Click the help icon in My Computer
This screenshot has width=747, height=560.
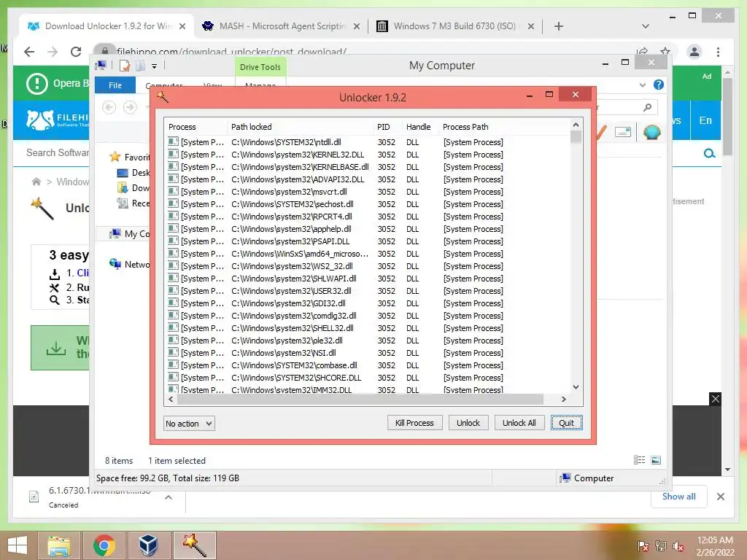659,85
